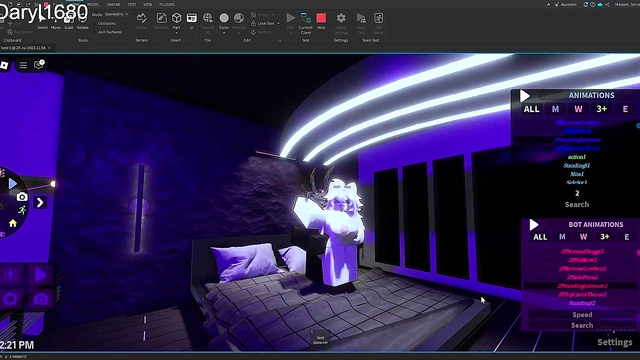640x360 pixels.
Task: Click the faded purple gear button
Action: pos(11,299)
